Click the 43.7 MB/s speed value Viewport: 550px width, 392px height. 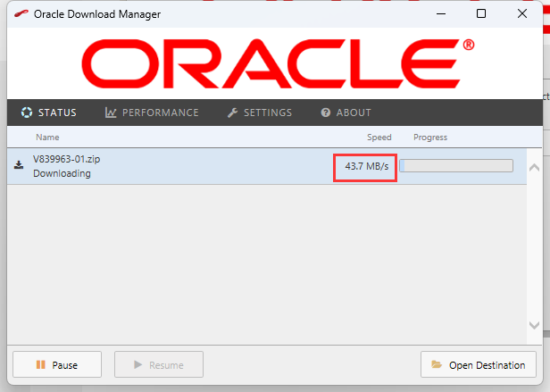point(367,166)
